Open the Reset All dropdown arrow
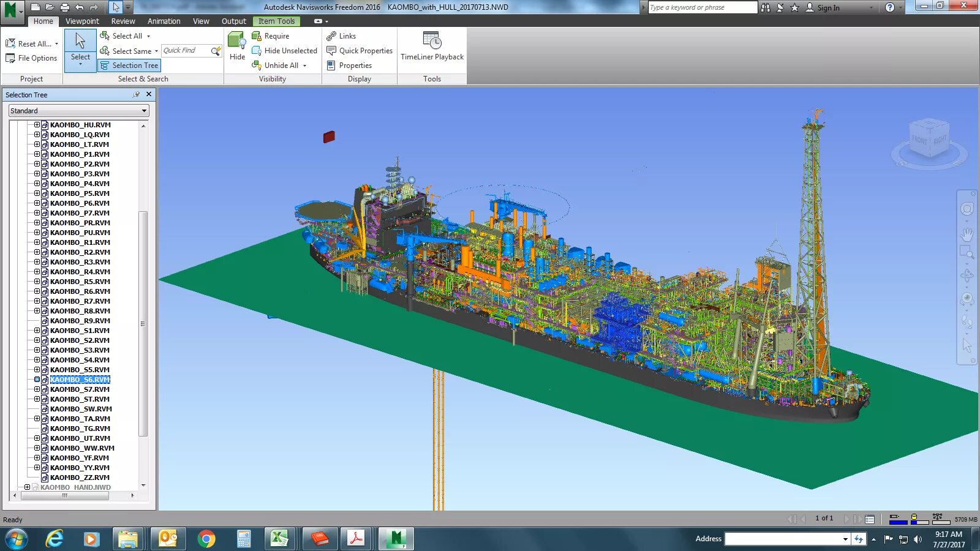 point(56,43)
